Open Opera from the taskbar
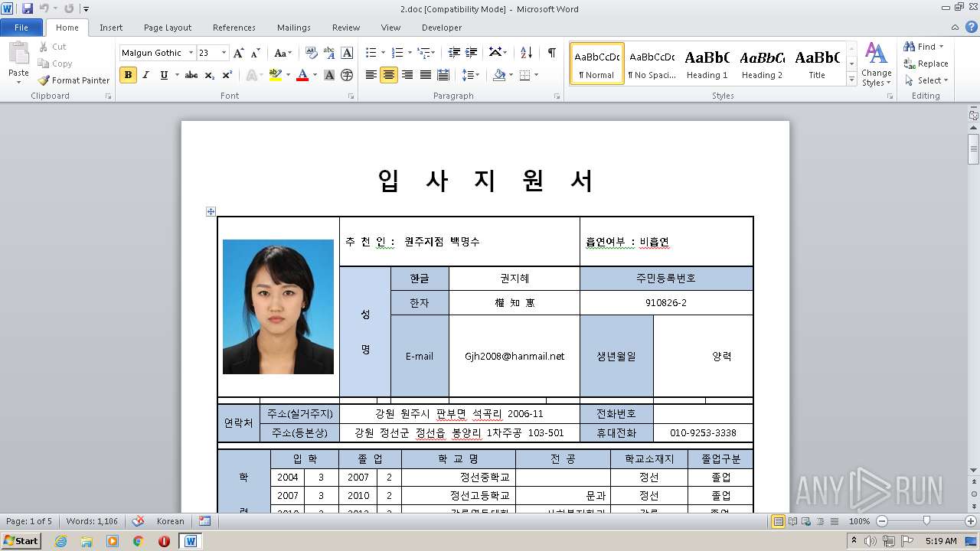The width and height of the screenshot is (980, 551). coord(164,541)
